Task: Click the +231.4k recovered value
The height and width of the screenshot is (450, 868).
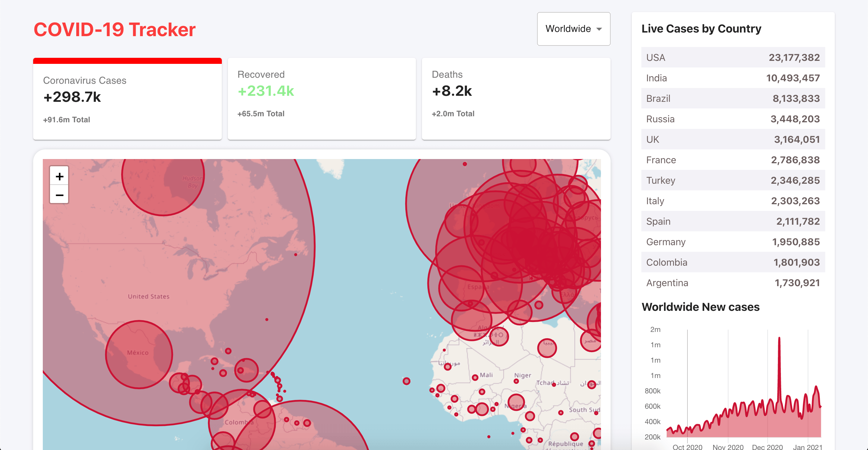Action: pyautogui.click(x=266, y=91)
